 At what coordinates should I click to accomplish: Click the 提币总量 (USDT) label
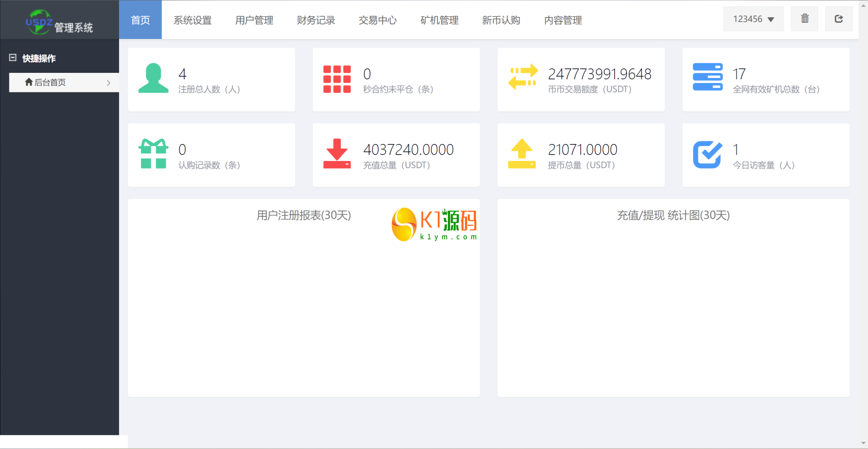[581, 165]
